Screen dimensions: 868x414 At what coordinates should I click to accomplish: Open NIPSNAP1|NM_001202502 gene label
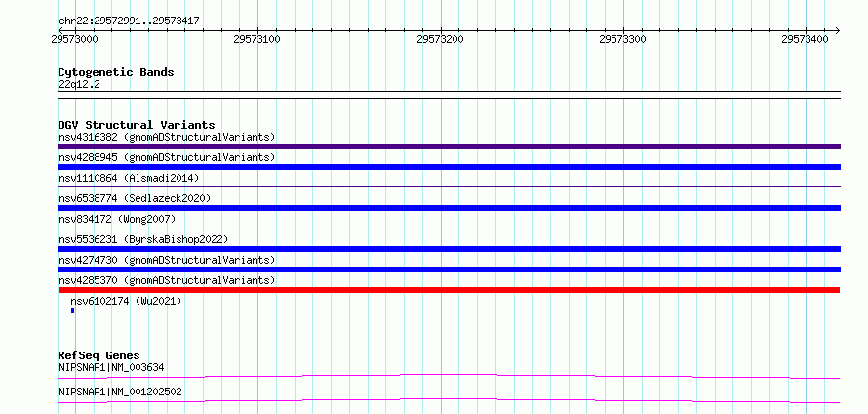click(120, 393)
